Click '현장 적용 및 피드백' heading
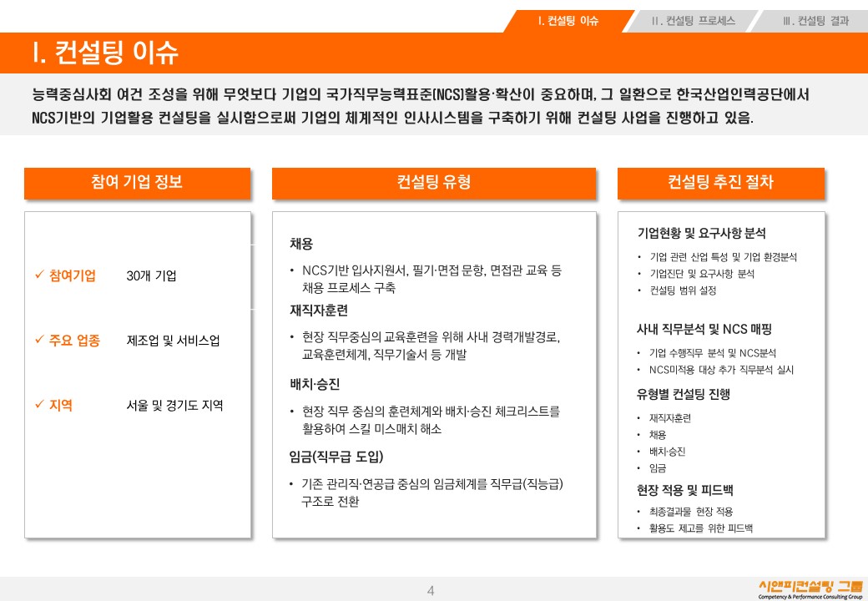This screenshot has height=601, width=868. click(x=684, y=490)
